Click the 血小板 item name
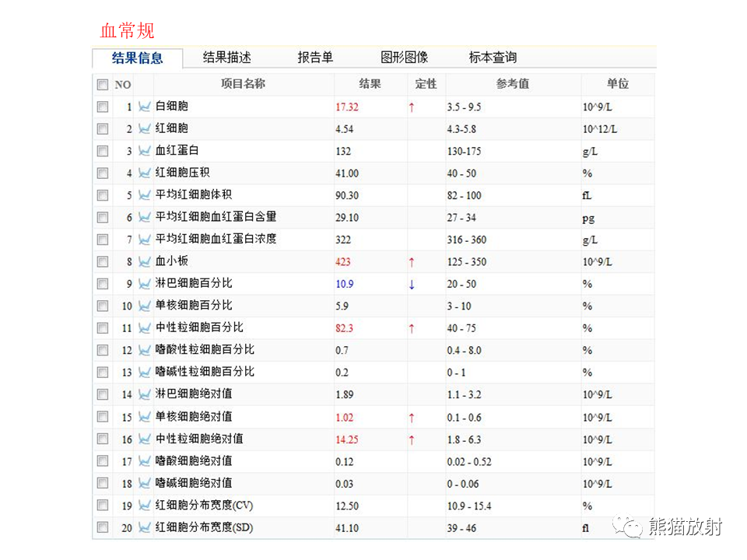Image resolution: width=747 pixels, height=560 pixels. coord(171,261)
